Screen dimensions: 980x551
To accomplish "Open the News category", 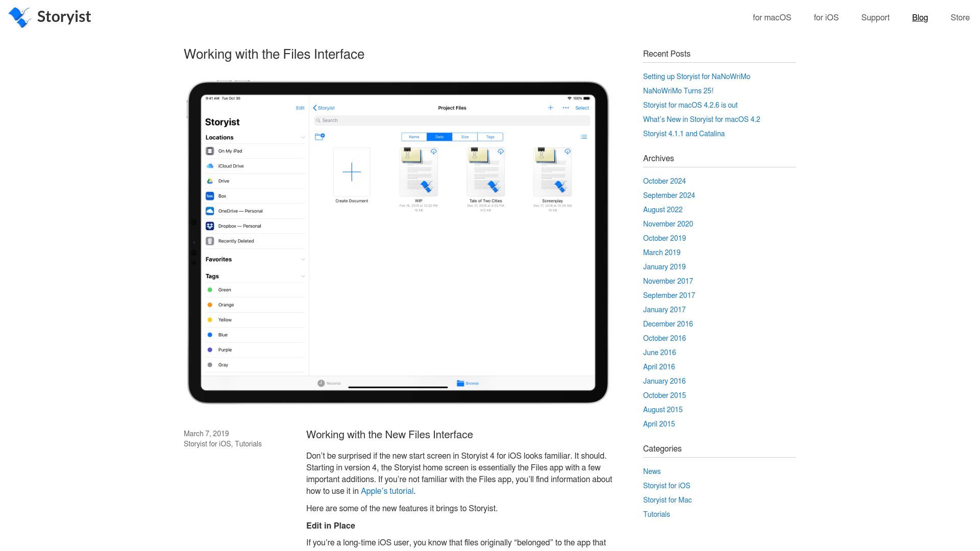I will [x=652, y=471].
